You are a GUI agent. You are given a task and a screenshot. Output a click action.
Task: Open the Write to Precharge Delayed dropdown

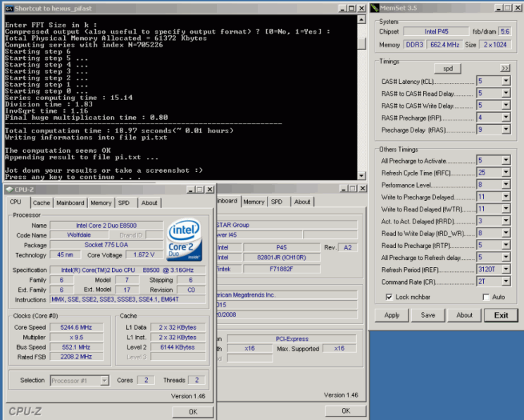(506, 197)
